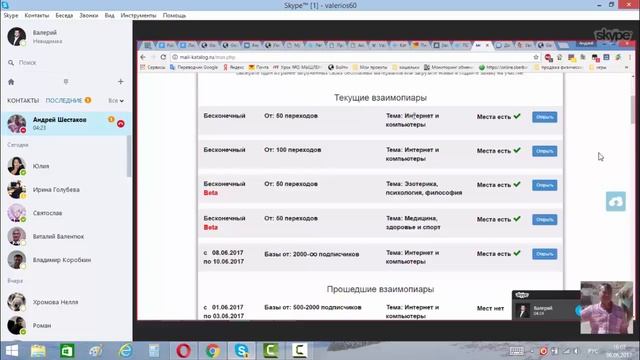Click the Skype call popup for Валерий
The width and height of the screenshot is (640, 360).
(x=546, y=306)
